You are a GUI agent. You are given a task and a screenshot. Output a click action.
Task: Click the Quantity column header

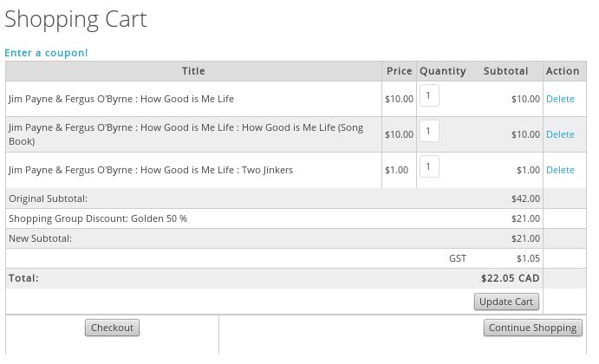[442, 71]
